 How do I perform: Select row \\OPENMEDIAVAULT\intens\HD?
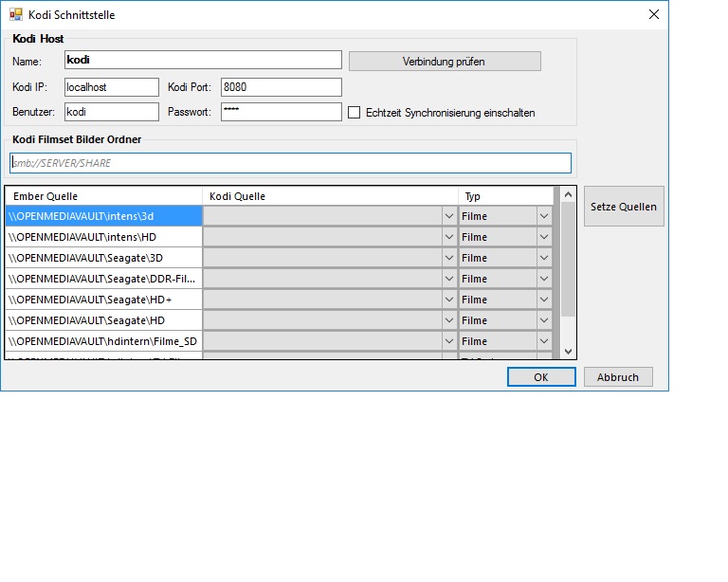[104, 237]
